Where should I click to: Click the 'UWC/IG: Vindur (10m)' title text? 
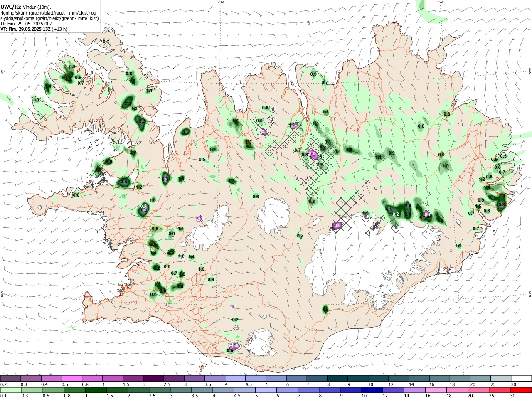click(25, 7)
